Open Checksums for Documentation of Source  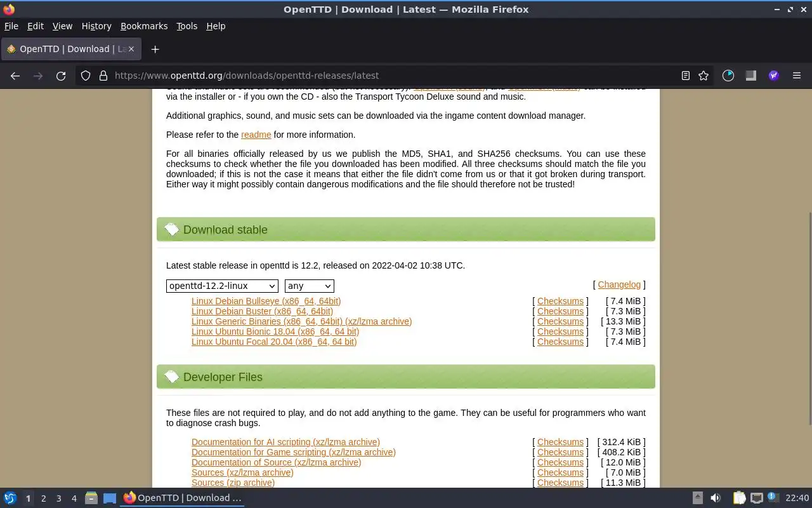point(560,462)
